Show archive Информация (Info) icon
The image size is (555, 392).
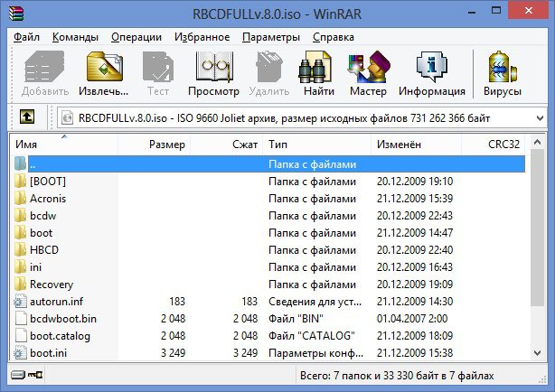point(431,67)
